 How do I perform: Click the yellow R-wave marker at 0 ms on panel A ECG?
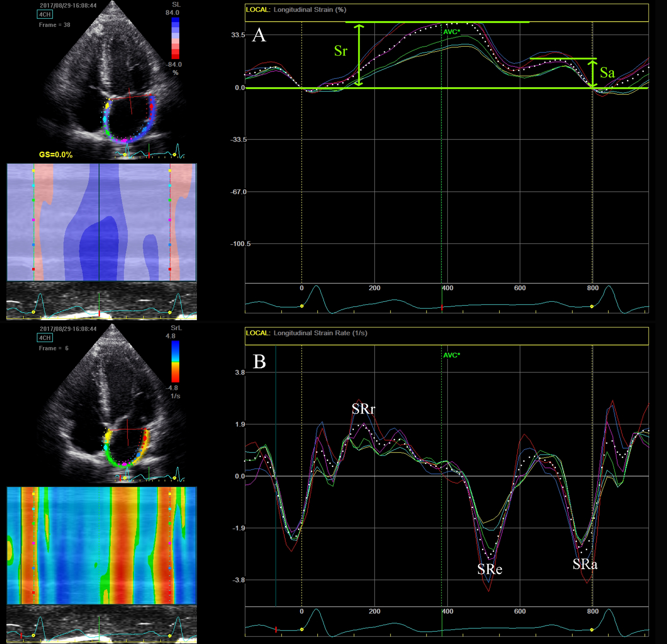[302, 306]
